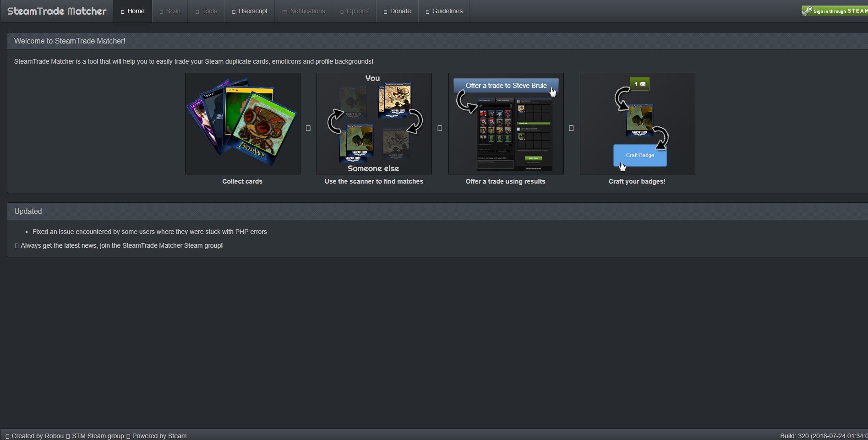
Task: Click 'Use the scanner to find matches' caption
Action: (374, 181)
